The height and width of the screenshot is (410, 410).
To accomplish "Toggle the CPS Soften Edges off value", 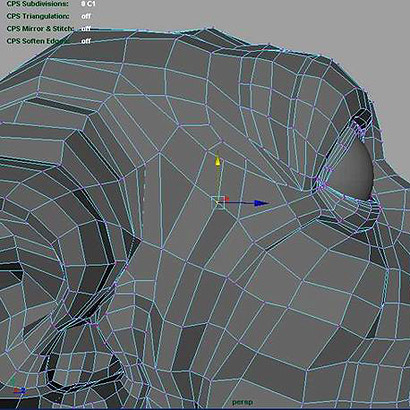I will pos(86,41).
